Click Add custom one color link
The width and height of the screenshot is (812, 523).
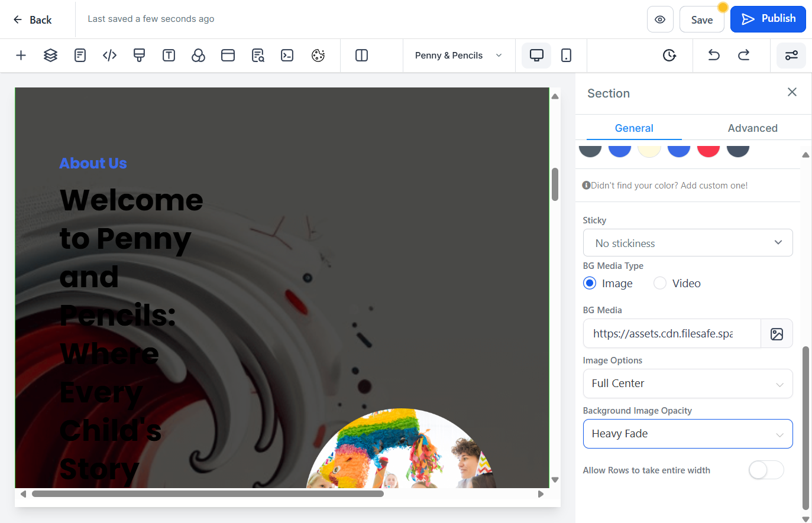714,186
